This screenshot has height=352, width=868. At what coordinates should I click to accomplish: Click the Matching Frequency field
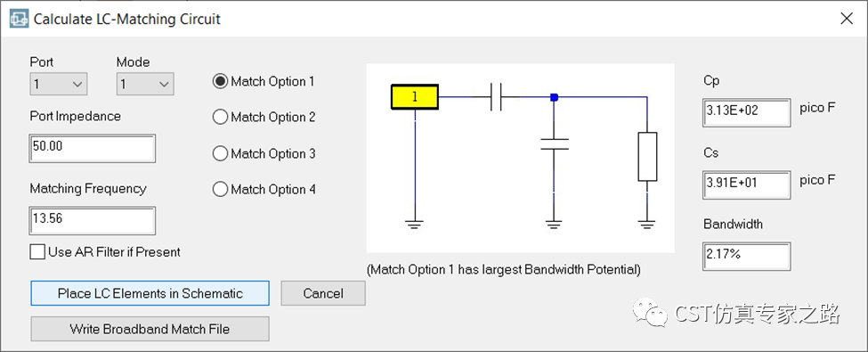pos(93,220)
